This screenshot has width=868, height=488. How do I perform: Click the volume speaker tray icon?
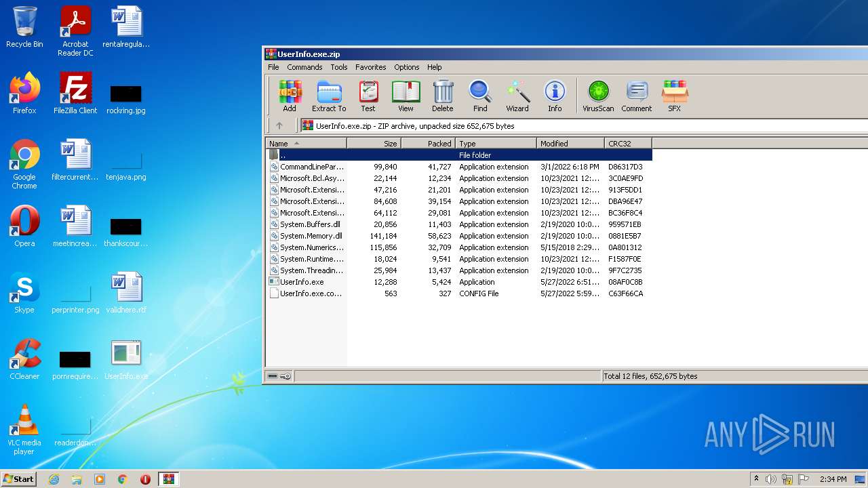point(771,479)
